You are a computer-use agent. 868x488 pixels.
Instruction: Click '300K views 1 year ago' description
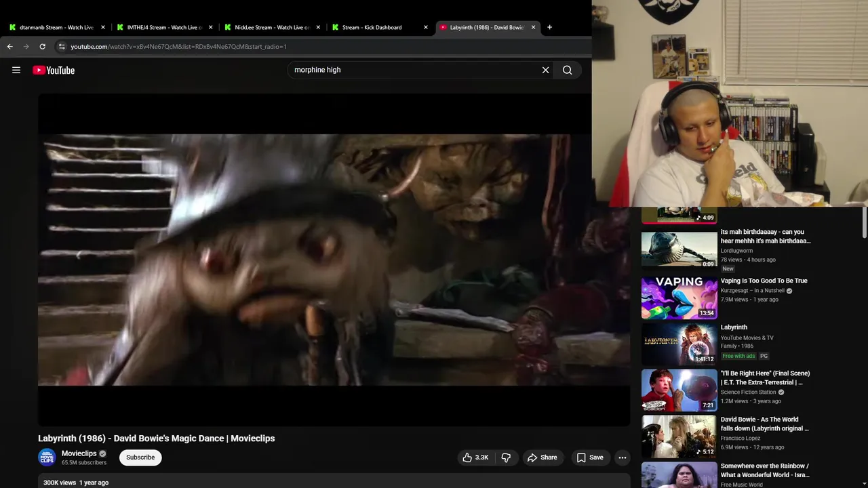pyautogui.click(x=76, y=483)
